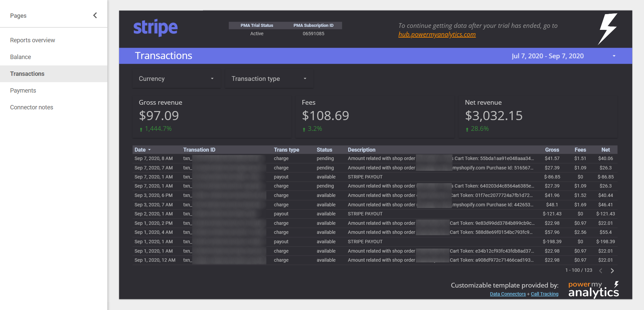This screenshot has height=310, width=644.
Task: Go to previous page of table results
Action: (601, 271)
